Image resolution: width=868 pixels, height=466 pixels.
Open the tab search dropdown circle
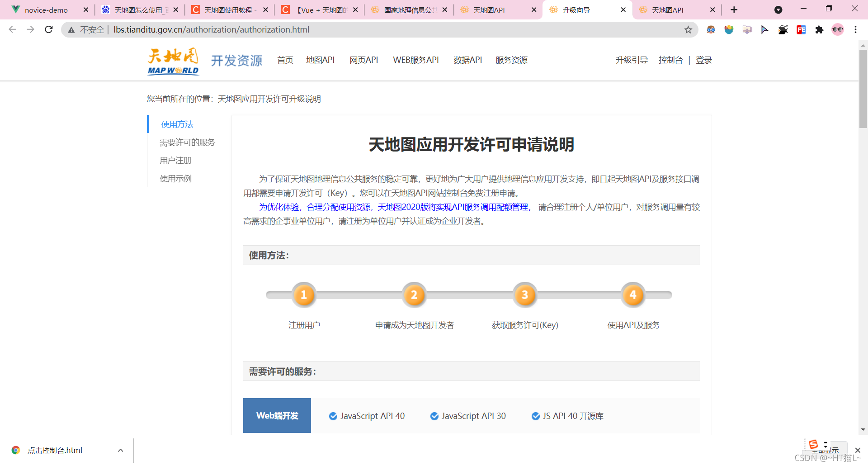[778, 10]
